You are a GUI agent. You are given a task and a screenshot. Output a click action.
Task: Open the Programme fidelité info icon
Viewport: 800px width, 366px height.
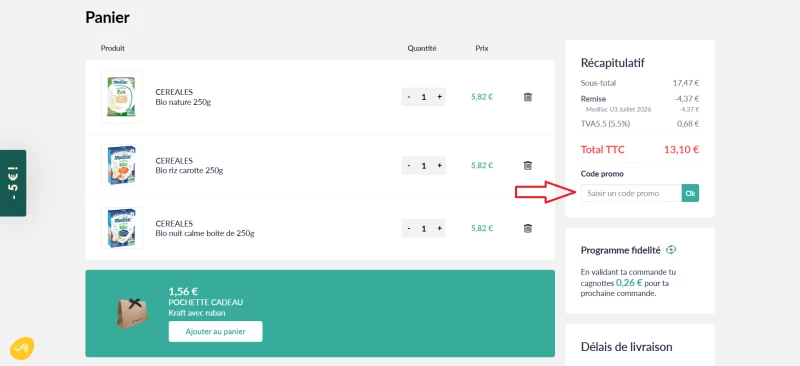[x=671, y=250]
